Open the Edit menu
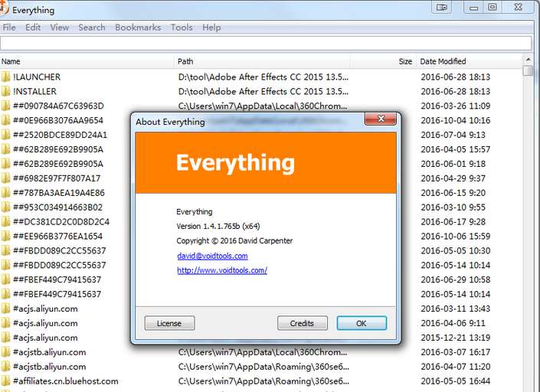This screenshot has height=392, width=540. coord(33,28)
